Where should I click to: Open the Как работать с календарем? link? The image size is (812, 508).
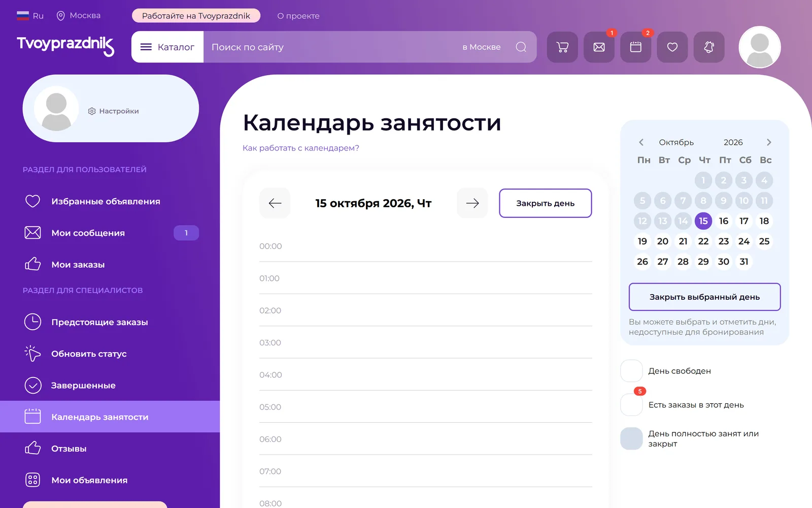pos(301,148)
